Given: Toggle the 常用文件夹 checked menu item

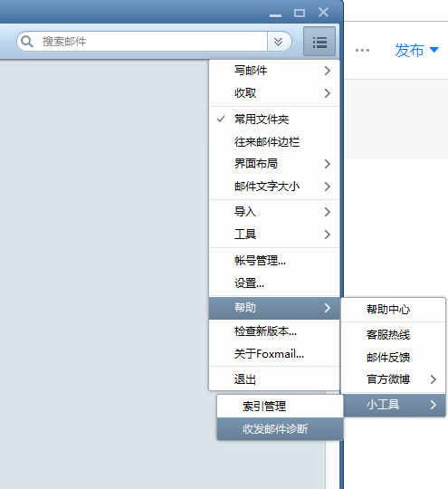Looking at the screenshot, I should pyautogui.click(x=274, y=120).
